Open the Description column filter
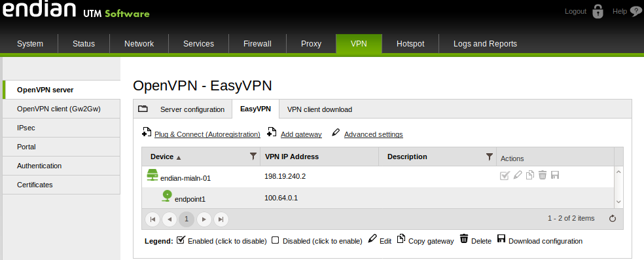 489,157
